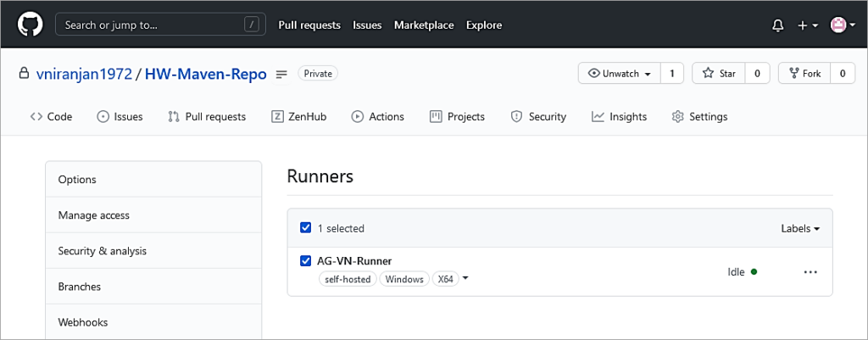
Task: Open Explore in top navigation
Action: (484, 25)
